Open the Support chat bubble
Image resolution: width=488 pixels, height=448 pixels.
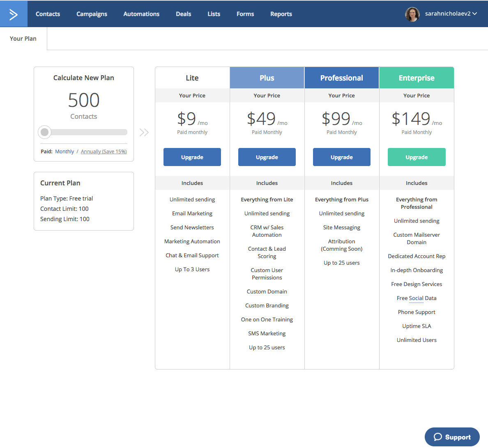pyautogui.click(x=452, y=437)
